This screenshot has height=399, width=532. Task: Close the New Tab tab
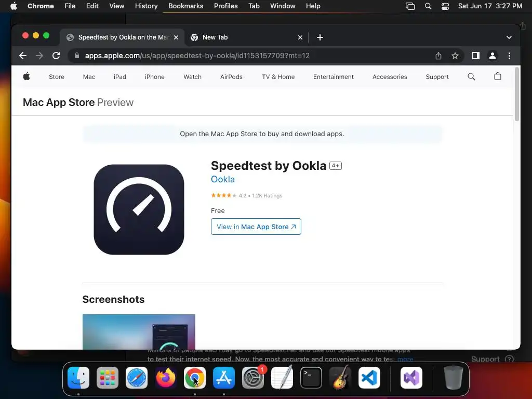(300, 37)
